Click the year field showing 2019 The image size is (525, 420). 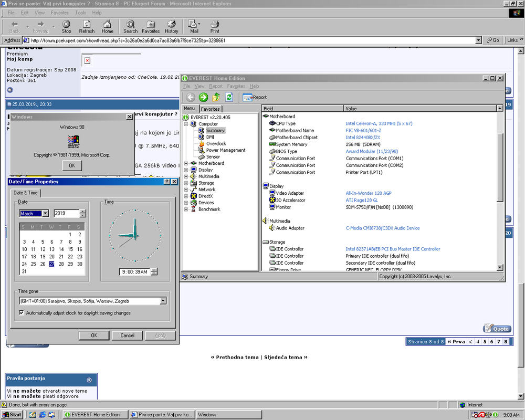[66, 213]
